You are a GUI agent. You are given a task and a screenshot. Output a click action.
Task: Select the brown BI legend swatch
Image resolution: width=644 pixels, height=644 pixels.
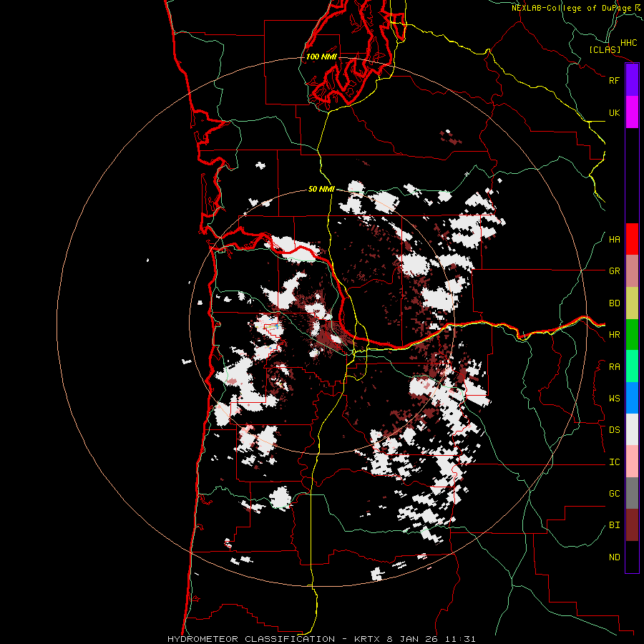(632, 525)
